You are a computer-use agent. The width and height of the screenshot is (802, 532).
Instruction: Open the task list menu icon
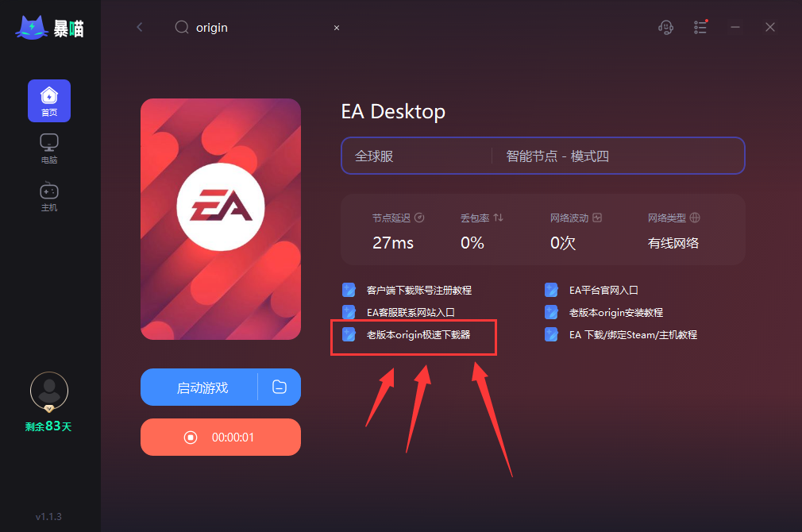pyautogui.click(x=700, y=27)
